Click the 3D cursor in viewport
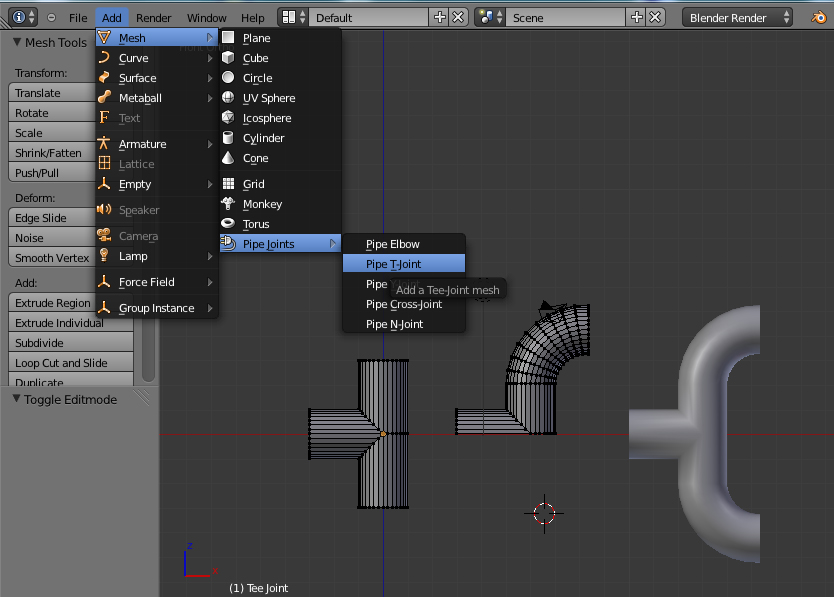Viewport: 834px width, 597px height. [544, 513]
